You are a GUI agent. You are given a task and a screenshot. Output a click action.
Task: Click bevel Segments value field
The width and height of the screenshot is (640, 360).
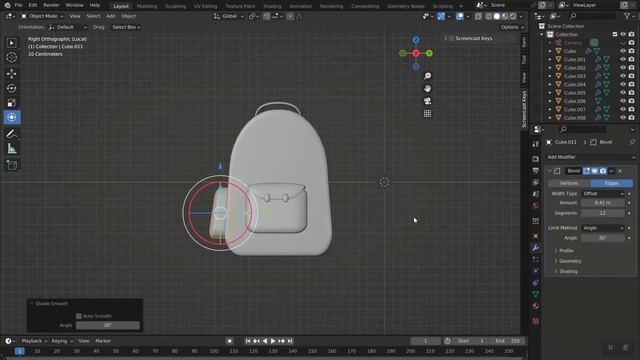click(603, 213)
